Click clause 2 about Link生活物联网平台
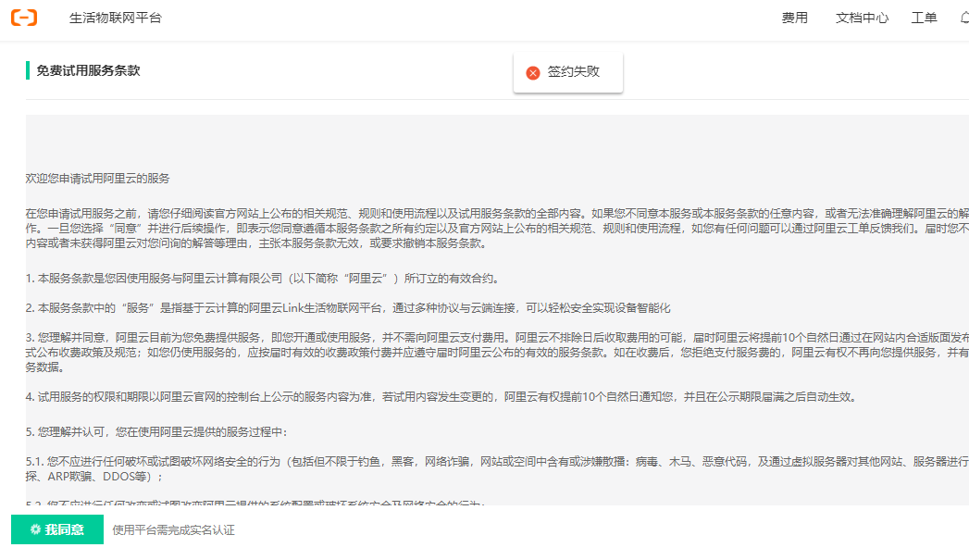The image size is (969, 560). (348, 308)
